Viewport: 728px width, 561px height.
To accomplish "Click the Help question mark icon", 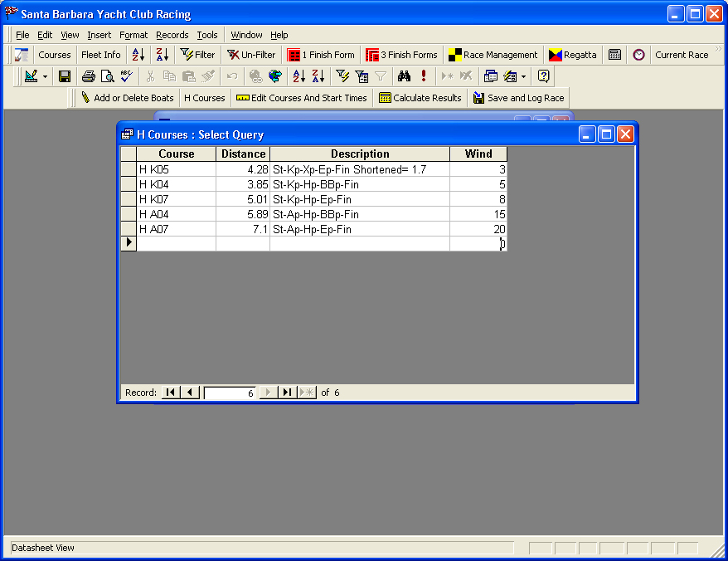I will pos(543,76).
